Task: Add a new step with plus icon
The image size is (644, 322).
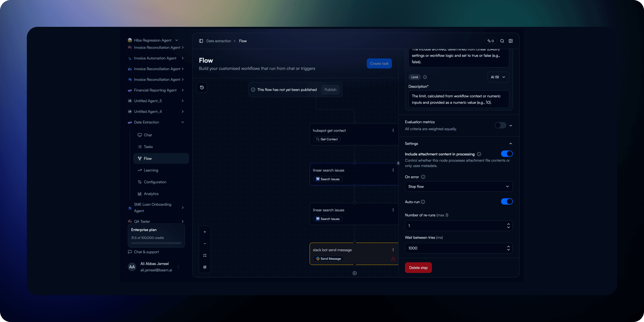Action: (354, 273)
